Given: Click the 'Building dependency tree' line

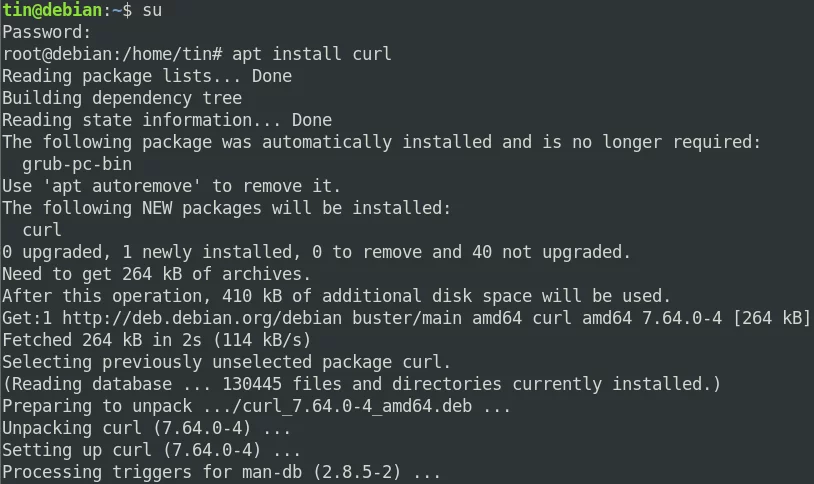Looking at the screenshot, I should (122, 98).
